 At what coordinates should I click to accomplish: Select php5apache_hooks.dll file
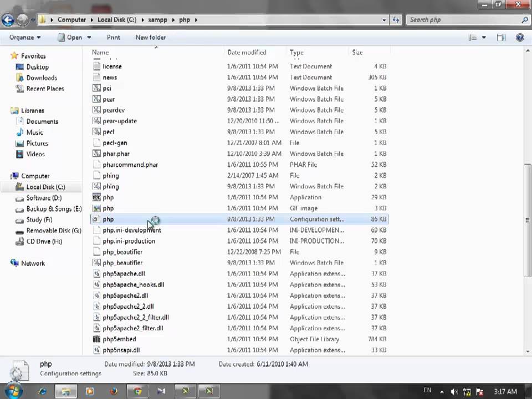[239, 284]
